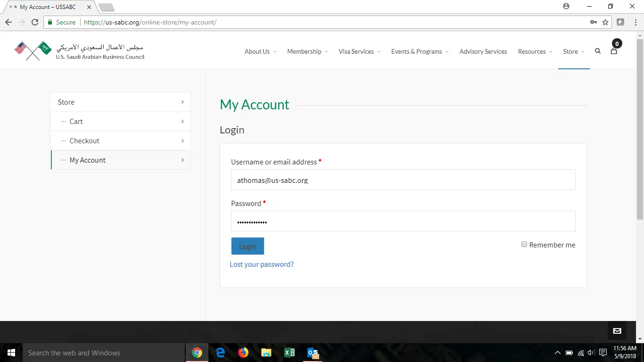Launch Firefox from the taskbar
The image size is (644, 362).
point(243,353)
